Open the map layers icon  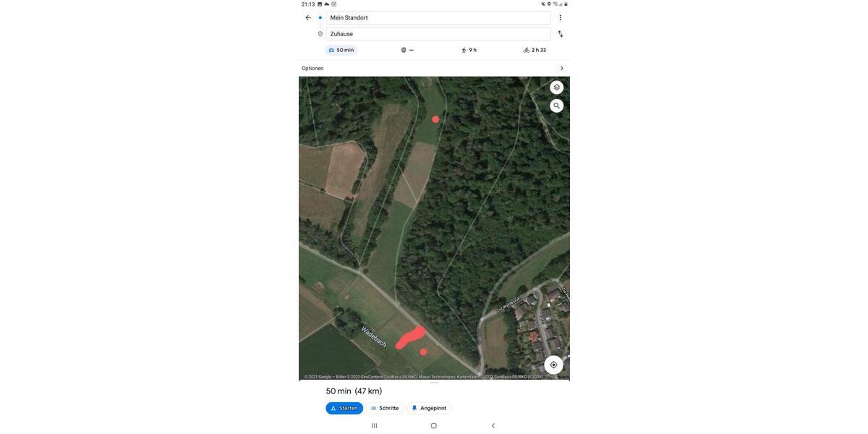point(556,88)
